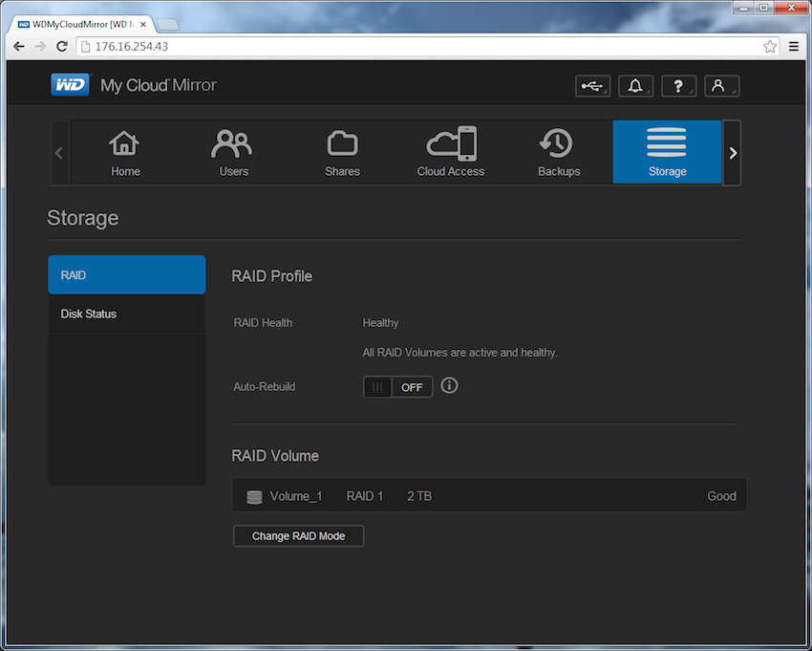Viewport: 812px width, 651px height.
Task: Open the Chrome menu
Action: click(793, 47)
